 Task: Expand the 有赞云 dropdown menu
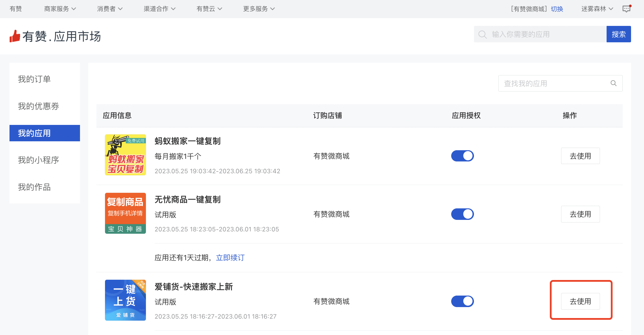[x=209, y=9]
